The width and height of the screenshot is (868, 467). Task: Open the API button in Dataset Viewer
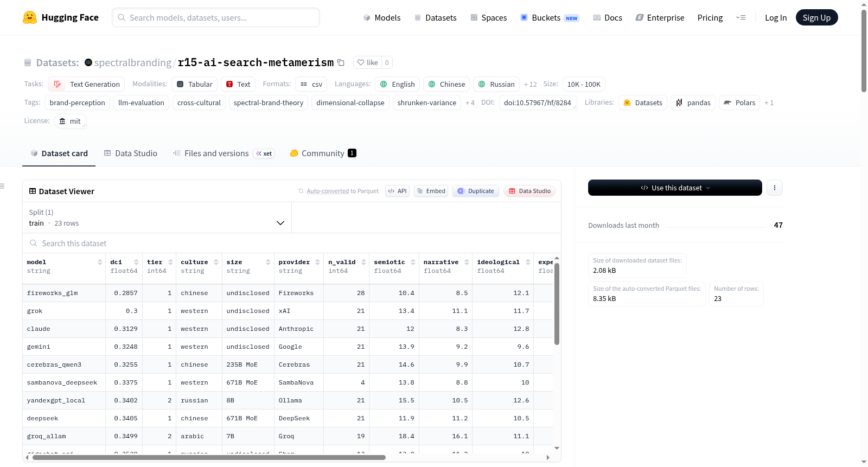(x=398, y=191)
